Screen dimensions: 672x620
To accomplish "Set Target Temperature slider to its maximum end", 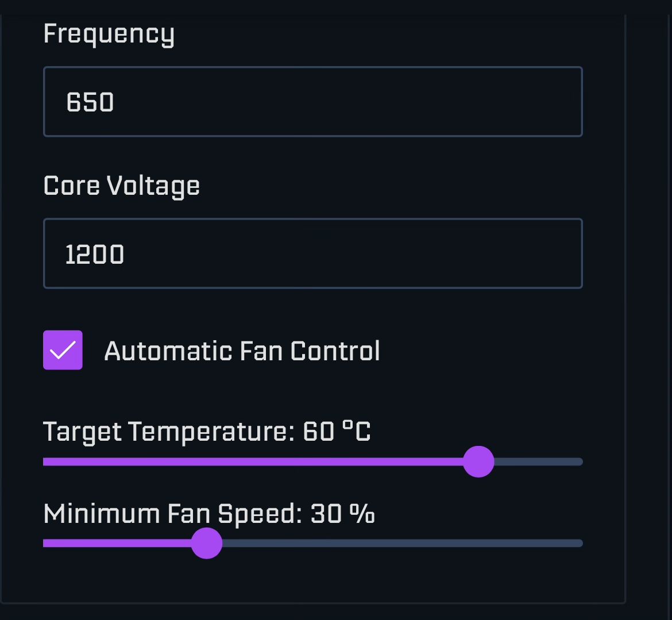I will 580,462.
